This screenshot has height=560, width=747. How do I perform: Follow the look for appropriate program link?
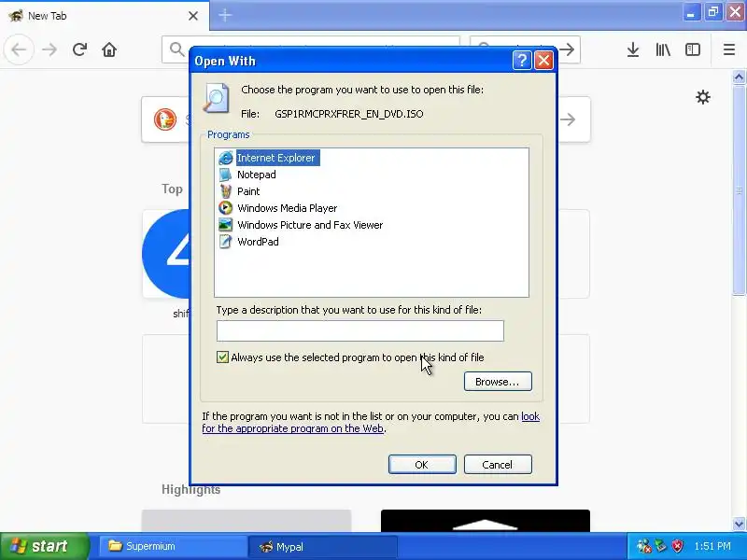click(x=371, y=423)
